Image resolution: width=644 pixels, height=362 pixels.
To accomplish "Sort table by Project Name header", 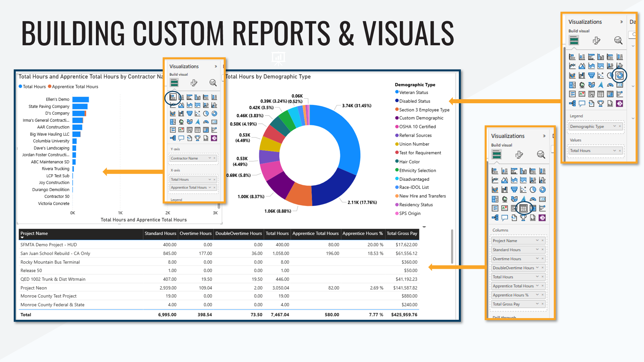I will (34, 233).
